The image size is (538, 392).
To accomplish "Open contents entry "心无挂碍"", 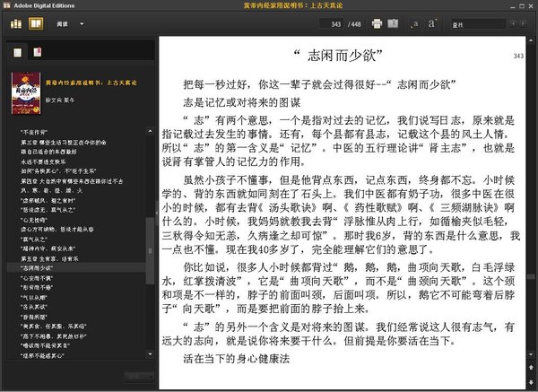I will point(34,220).
